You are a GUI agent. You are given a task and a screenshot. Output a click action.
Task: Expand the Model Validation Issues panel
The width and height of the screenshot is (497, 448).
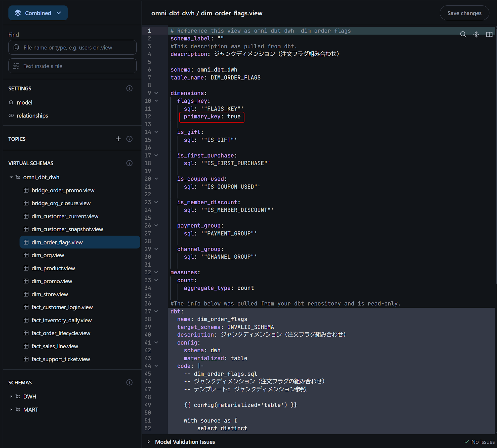tap(149, 442)
